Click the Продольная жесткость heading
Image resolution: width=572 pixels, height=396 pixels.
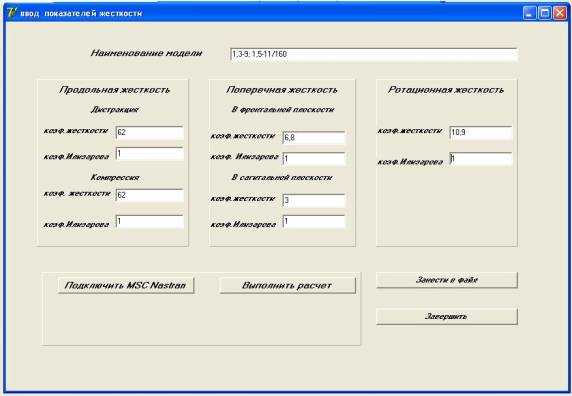(x=115, y=90)
